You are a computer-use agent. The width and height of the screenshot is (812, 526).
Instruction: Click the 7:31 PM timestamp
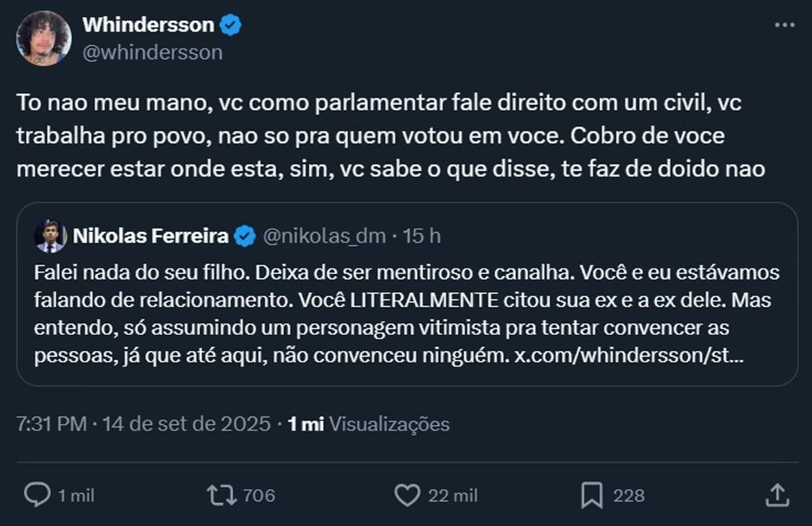pyautogui.click(x=51, y=424)
